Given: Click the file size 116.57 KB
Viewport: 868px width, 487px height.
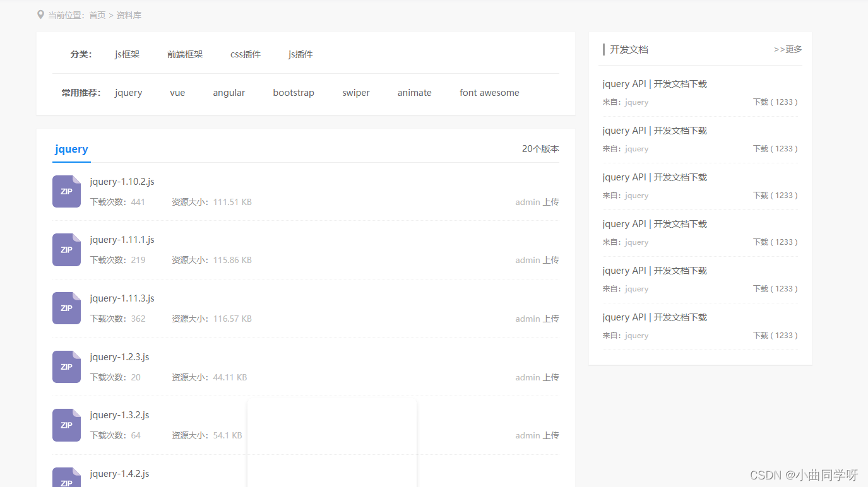Looking at the screenshot, I should click(x=232, y=319).
